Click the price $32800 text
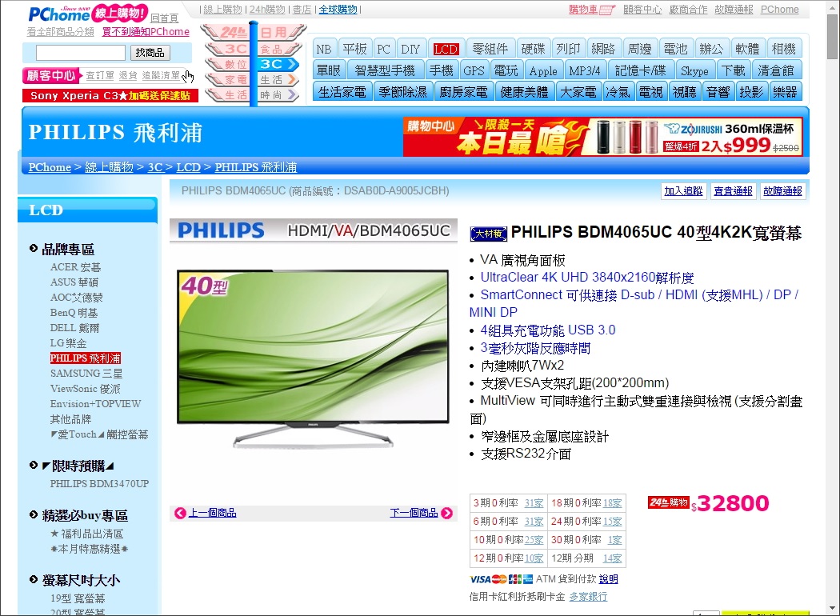 tap(730, 503)
